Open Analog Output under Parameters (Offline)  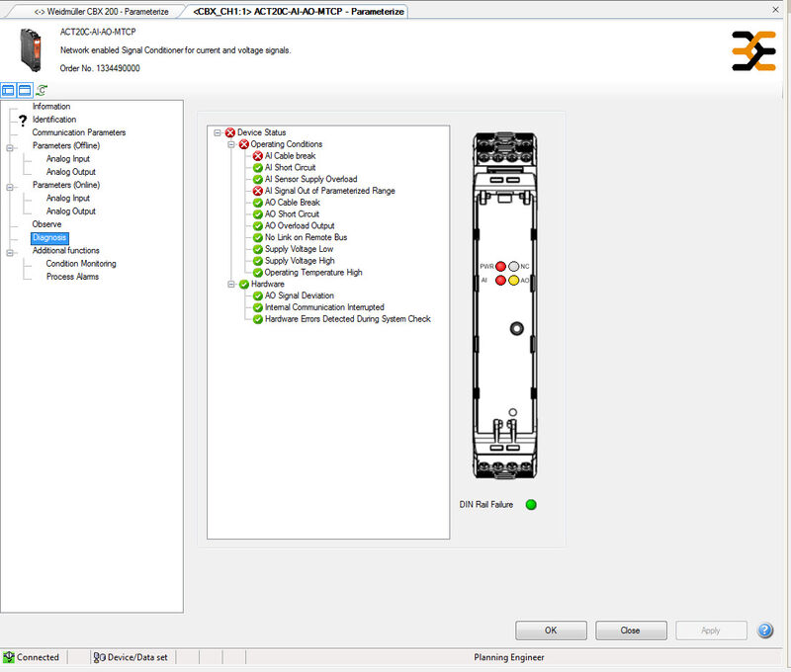pos(71,172)
